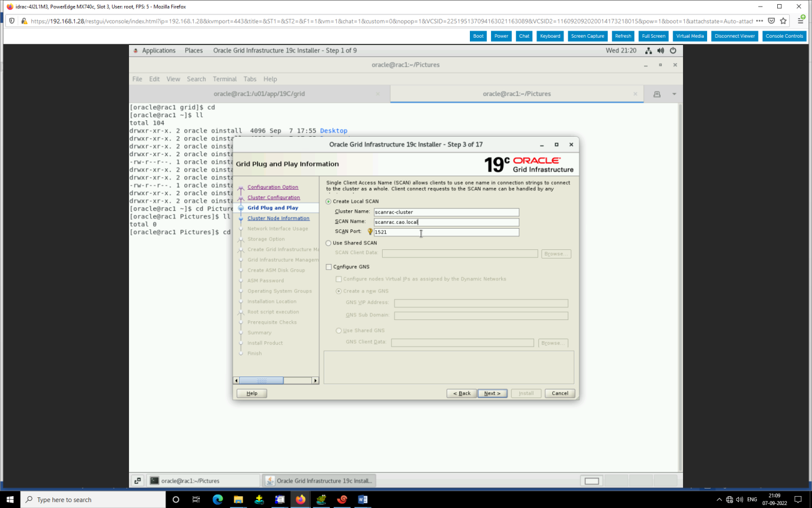Close the oracle@rac1:~/Pictures terminal tab
Screen dimensions: 812x508
coord(635,94)
